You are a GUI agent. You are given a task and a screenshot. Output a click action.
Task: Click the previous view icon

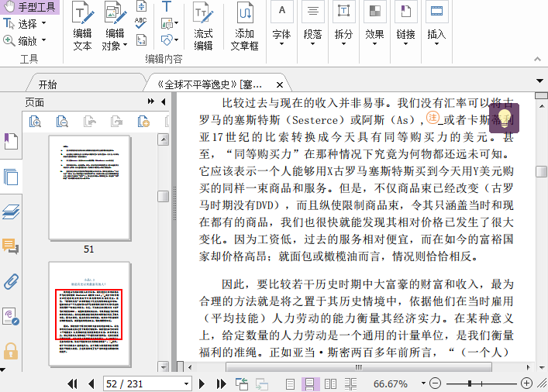(x=242, y=384)
